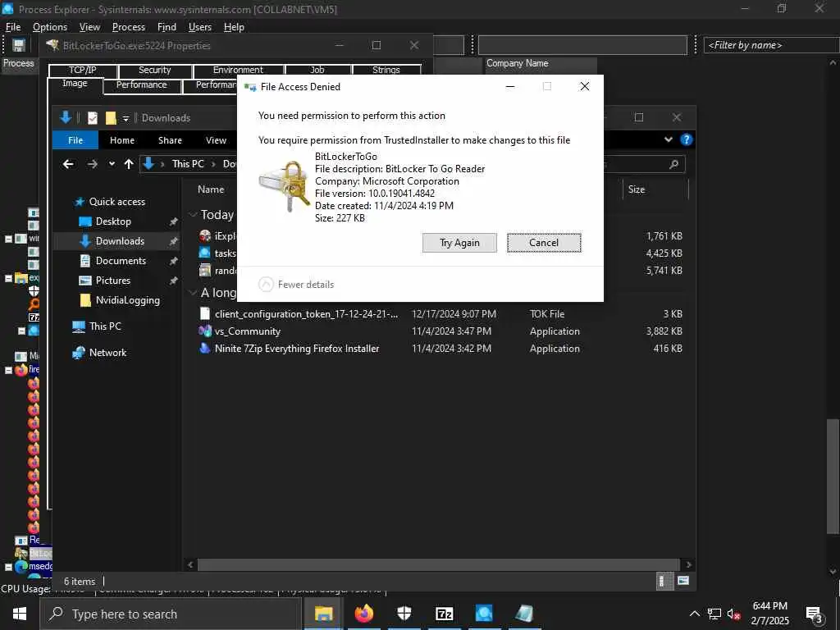
Task: Open Explorer help question mark icon
Action: click(687, 139)
